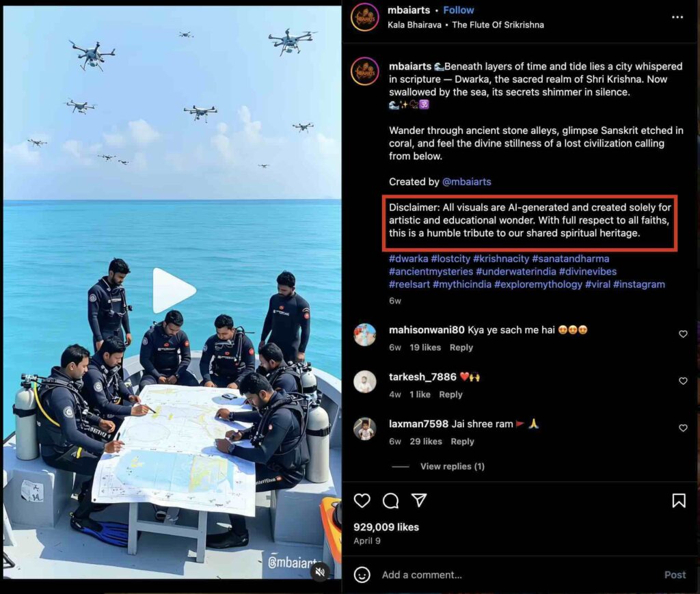Open mbaiarts profile picture in header
The height and width of the screenshot is (594, 700).
click(365, 17)
